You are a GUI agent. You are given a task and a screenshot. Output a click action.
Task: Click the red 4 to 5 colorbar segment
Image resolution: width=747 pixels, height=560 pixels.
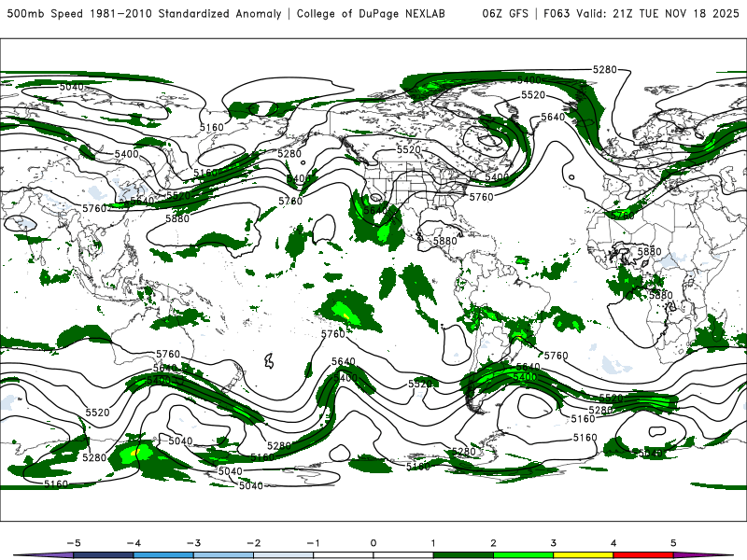[x=643, y=555]
